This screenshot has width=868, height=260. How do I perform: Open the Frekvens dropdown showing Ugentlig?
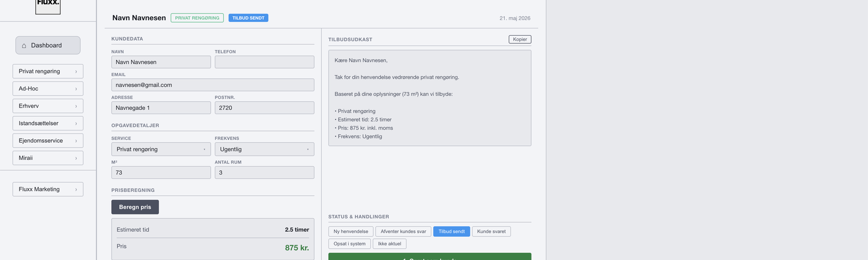(x=264, y=149)
